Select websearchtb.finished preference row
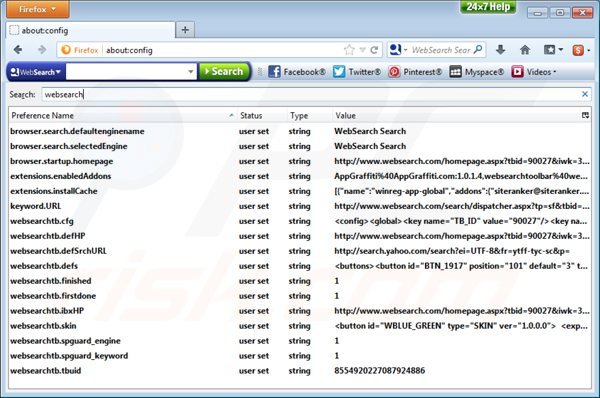This screenshot has height=398, width=600. pos(300,281)
